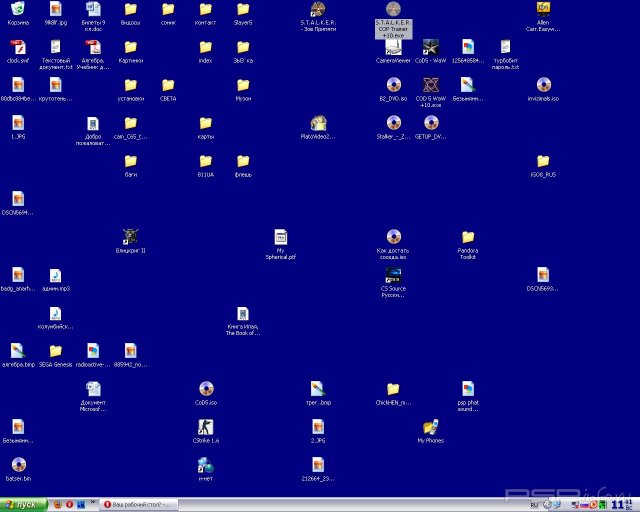Select the S.T.A.L.K.E.R. COP Trainer +10.exe icon
The height and width of the screenshot is (512, 640).
click(x=393, y=10)
